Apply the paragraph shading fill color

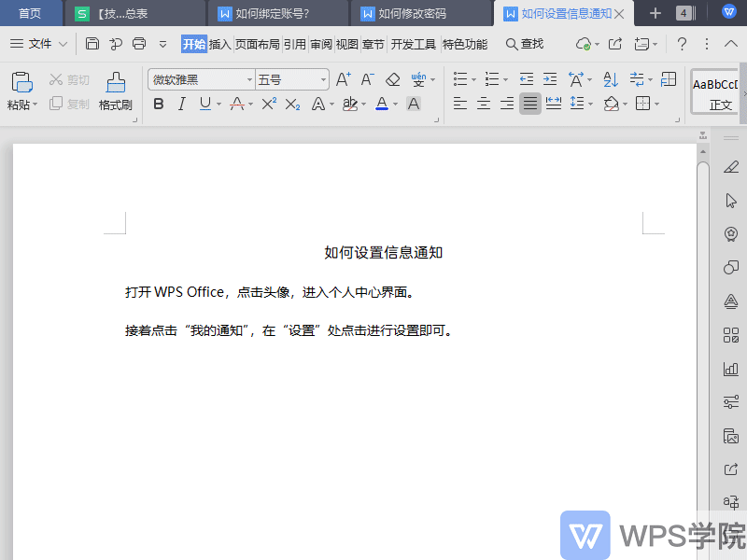pyautogui.click(x=612, y=104)
